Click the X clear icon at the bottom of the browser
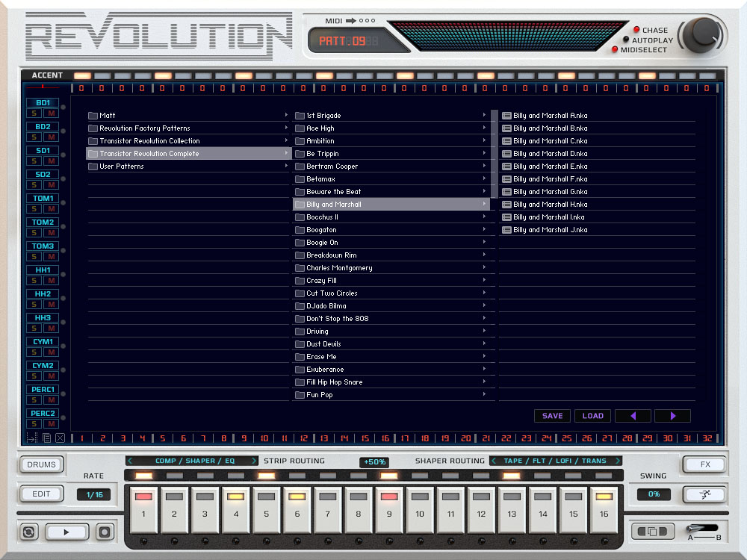 (59, 437)
